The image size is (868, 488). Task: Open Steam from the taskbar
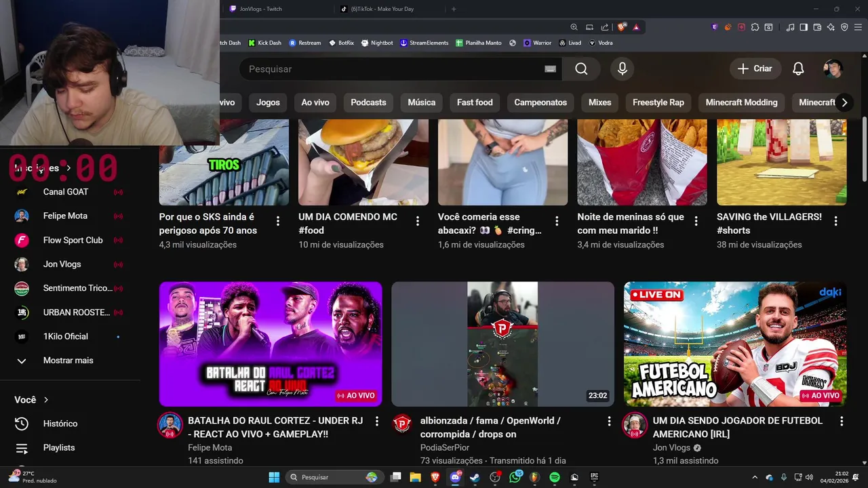tap(475, 477)
